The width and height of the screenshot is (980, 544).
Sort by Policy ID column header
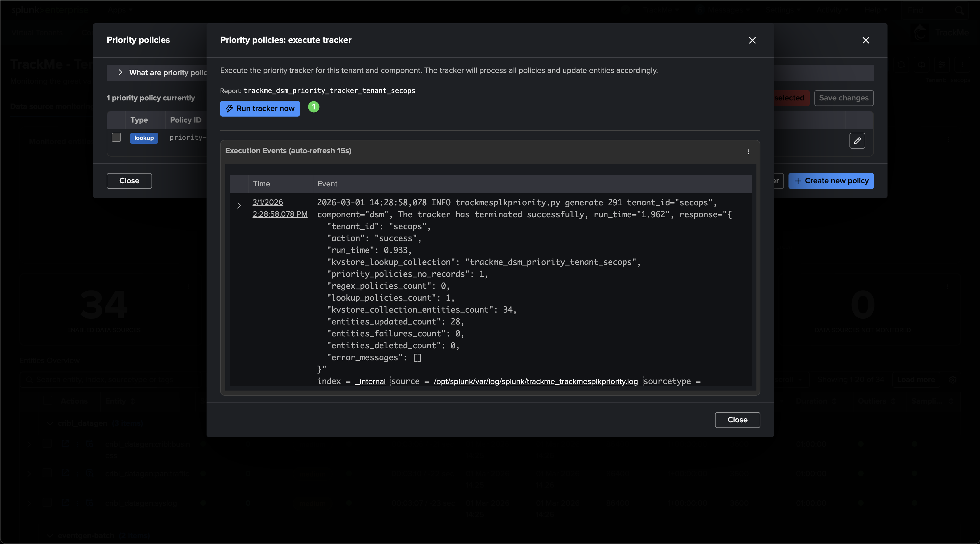tap(186, 120)
